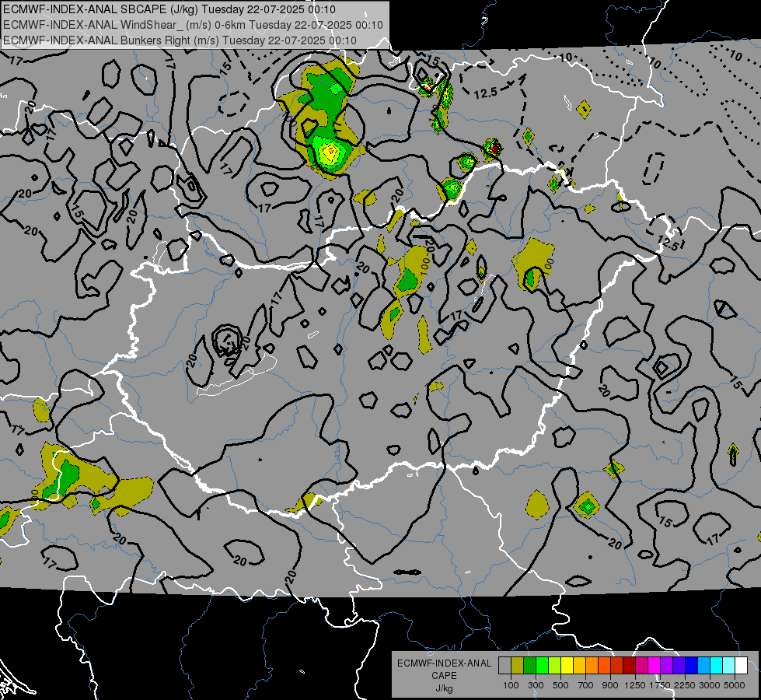Click the 1250 legend scale value
The height and width of the screenshot is (700, 761).
635,685
